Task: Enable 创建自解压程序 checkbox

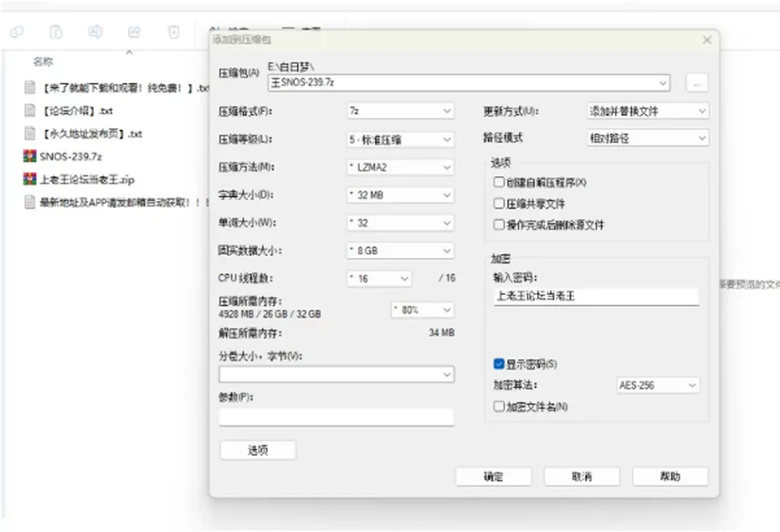Action: click(499, 182)
